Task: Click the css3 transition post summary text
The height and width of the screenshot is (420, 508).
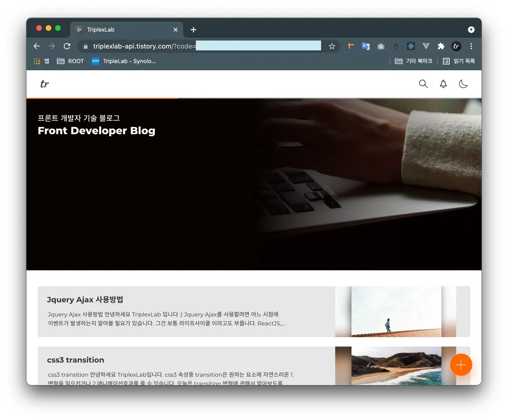Action: coord(171,379)
